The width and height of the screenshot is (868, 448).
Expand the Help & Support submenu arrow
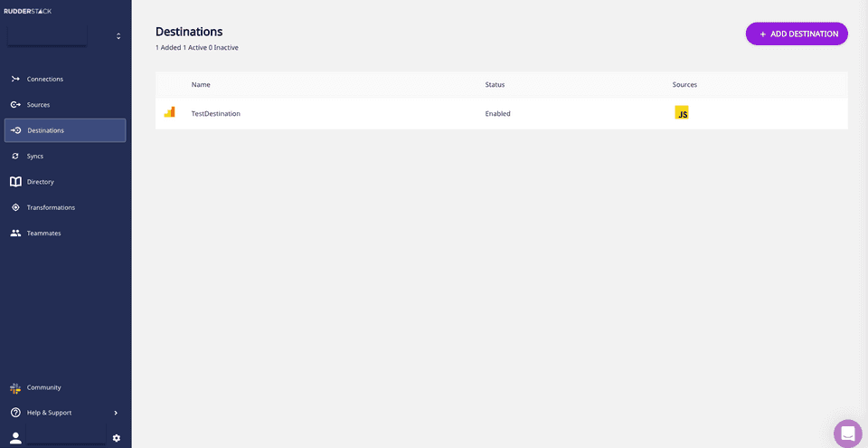coord(116,413)
